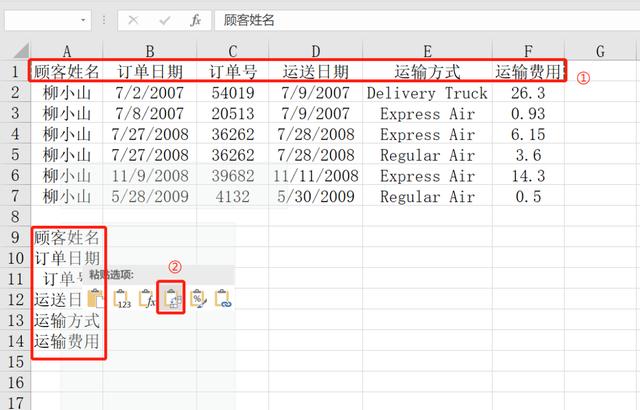The width and height of the screenshot is (640, 410).
Task: Select the 运输费用 header cell in row 1
Action: click(528, 72)
